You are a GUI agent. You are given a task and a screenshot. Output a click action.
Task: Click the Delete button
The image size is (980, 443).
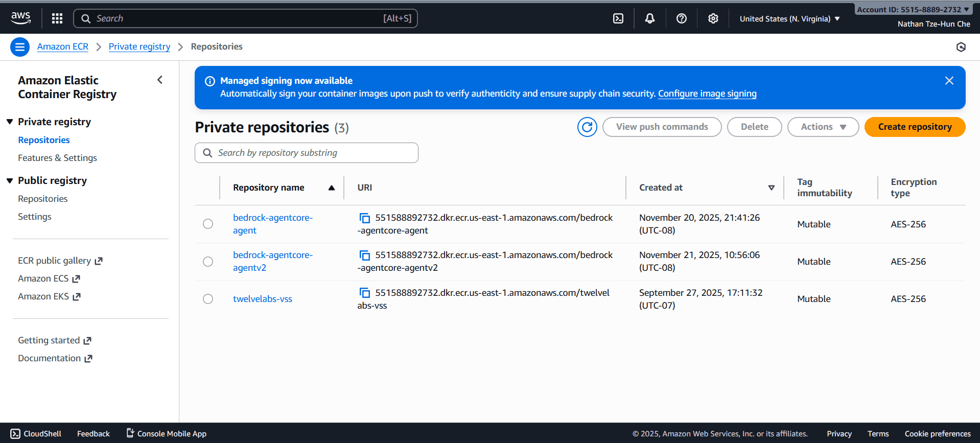(754, 127)
